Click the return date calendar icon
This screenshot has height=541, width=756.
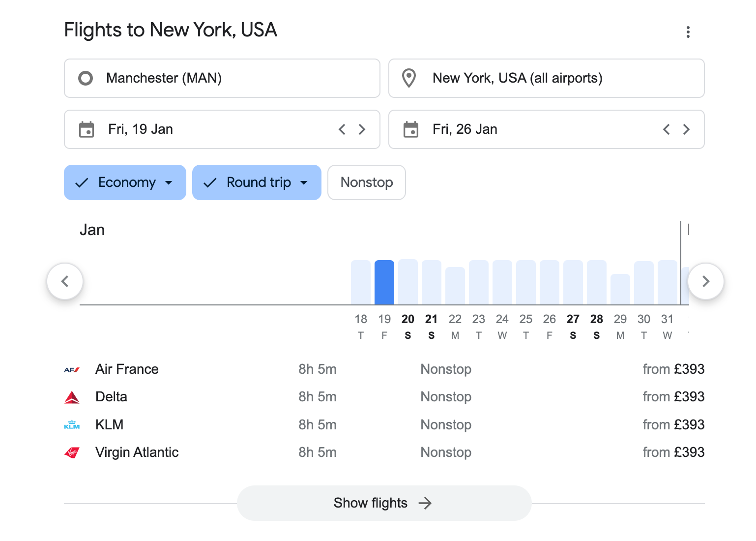click(410, 129)
